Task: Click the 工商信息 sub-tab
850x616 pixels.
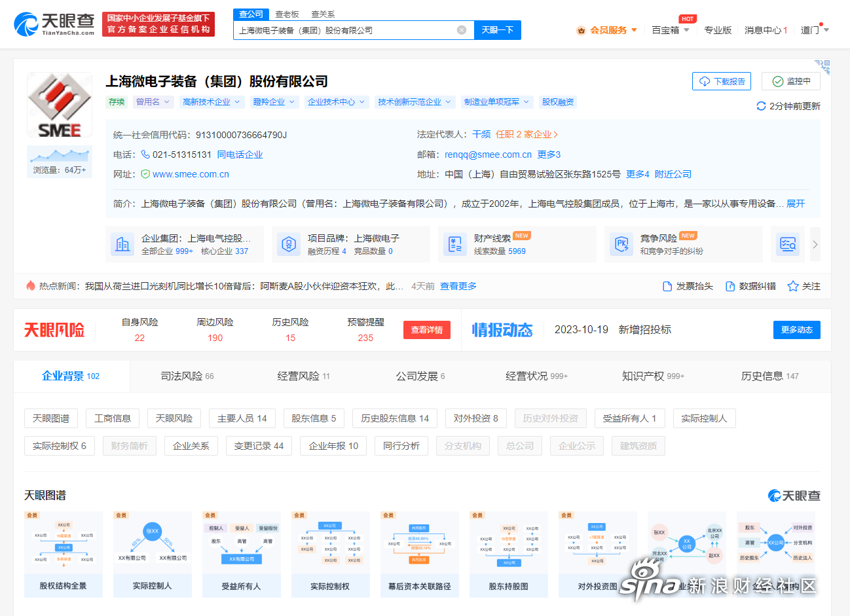Action: click(113, 418)
